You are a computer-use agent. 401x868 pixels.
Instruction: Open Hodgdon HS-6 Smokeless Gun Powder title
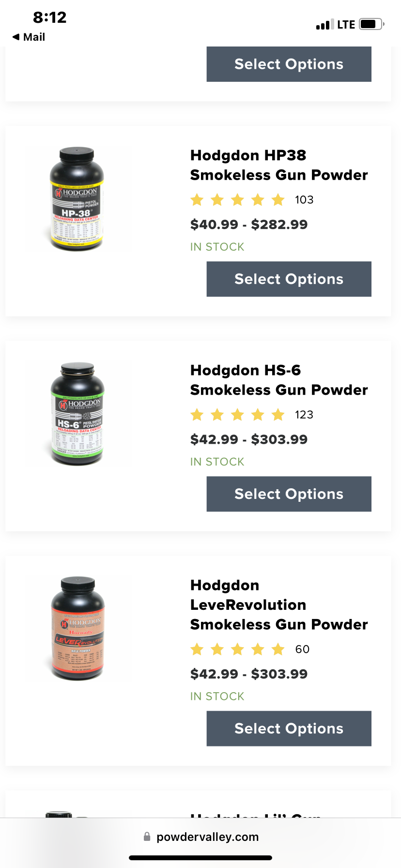tap(279, 380)
